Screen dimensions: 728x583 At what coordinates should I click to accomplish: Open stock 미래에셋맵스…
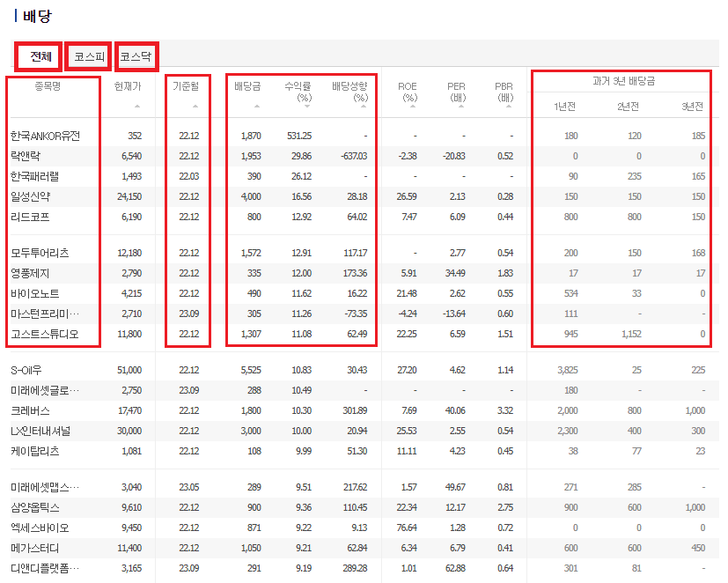[x=45, y=487]
